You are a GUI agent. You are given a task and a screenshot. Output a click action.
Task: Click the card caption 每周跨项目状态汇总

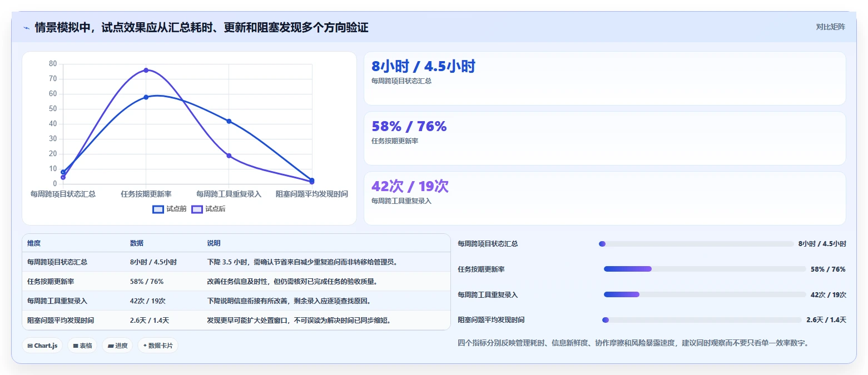401,81
